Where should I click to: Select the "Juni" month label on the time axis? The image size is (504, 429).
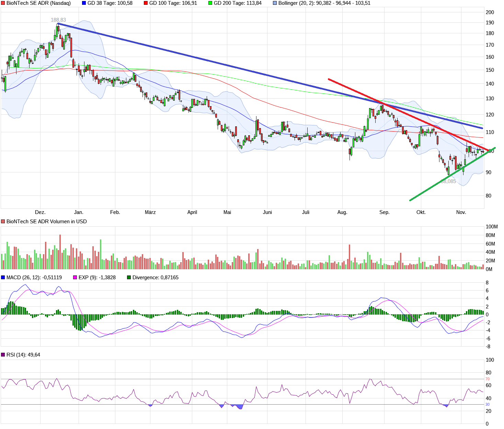click(267, 212)
